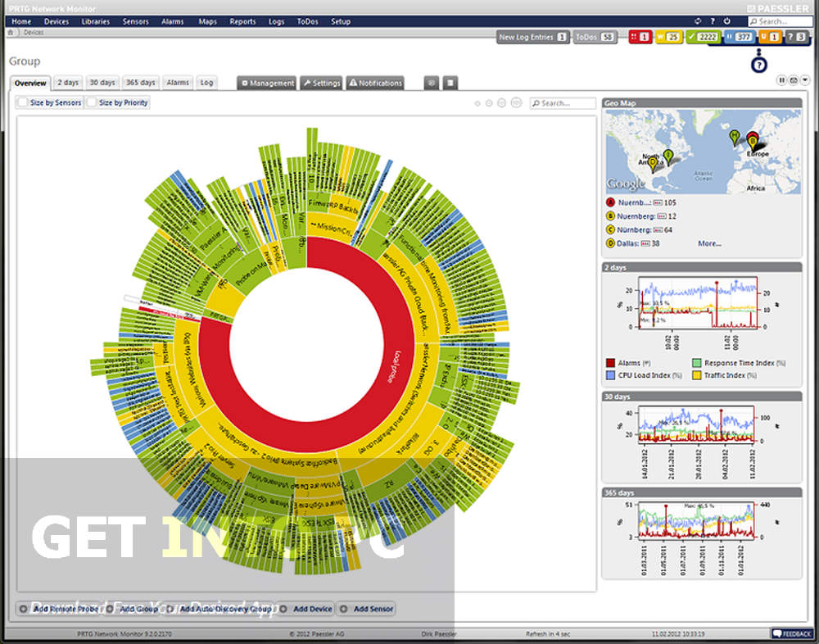Open the Setup menu
Viewport: 819px width, 644px height.
tap(341, 21)
